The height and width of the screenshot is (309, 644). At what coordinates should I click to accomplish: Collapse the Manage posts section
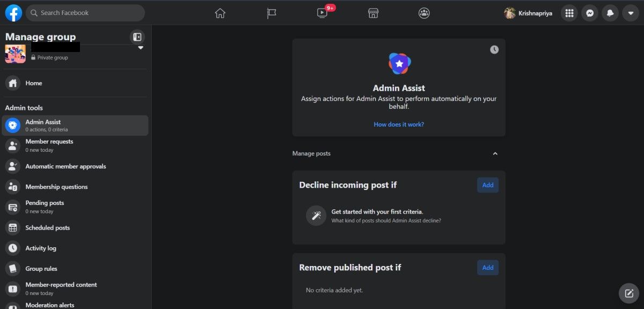click(495, 153)
